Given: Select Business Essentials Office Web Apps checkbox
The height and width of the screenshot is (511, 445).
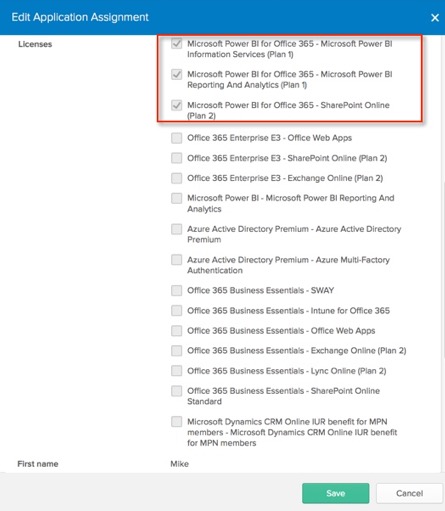Looking at the screenshot, I should click(x=177, y=330).
